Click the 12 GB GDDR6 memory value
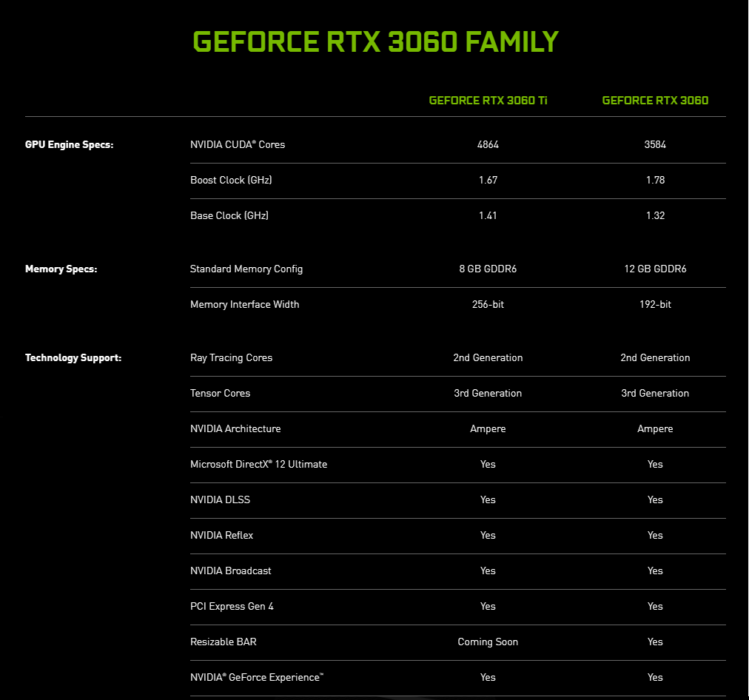Image resolution: width=749 pixels, height=700 pixels. [x=655, y=269]
